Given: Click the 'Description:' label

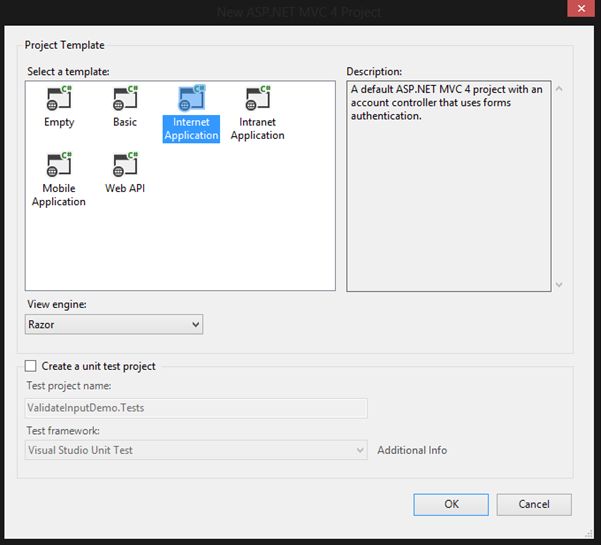Looking at the screenshot, I should coord(374,72).
